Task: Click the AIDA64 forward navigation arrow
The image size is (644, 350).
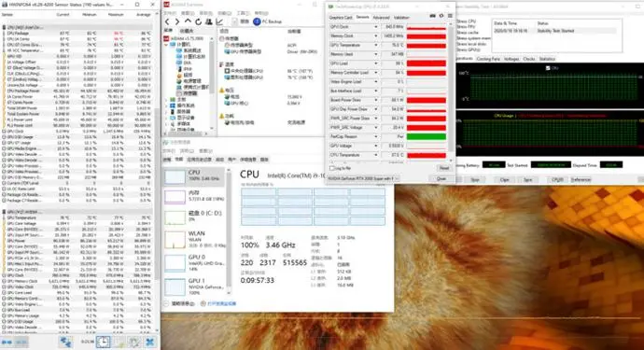Action: (x=177, y=21)
